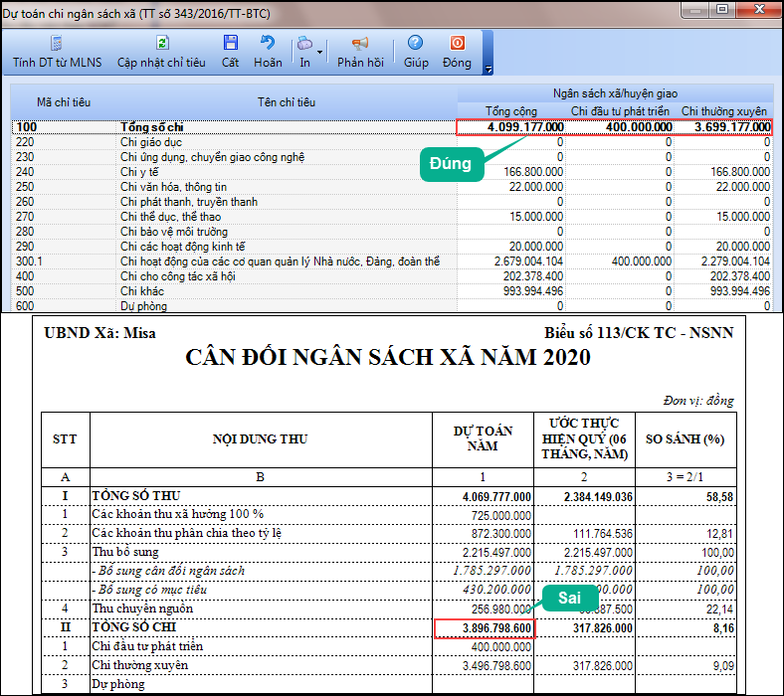Click the Chi đầu tư phát triển header
Viewport: 784px width, 696px height.
click(620, 111)
